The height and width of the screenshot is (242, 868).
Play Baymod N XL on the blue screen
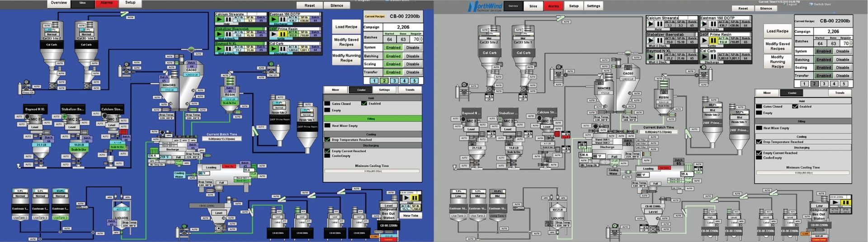tap(219, 49)
